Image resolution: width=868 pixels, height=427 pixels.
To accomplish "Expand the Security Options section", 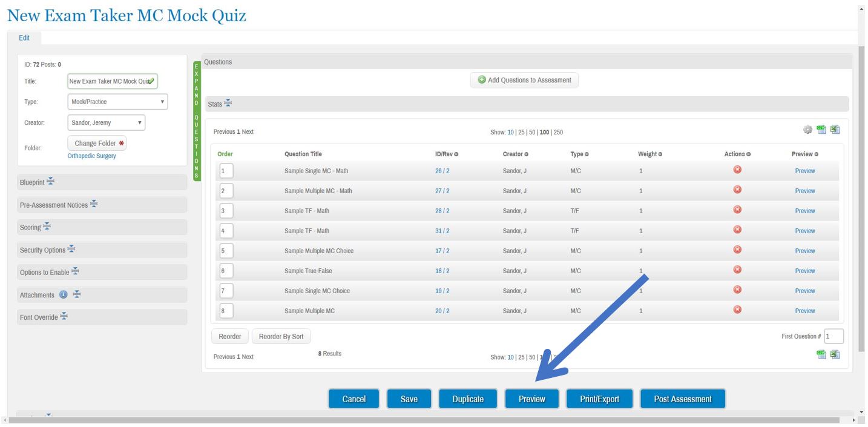I will coord(102,250).
